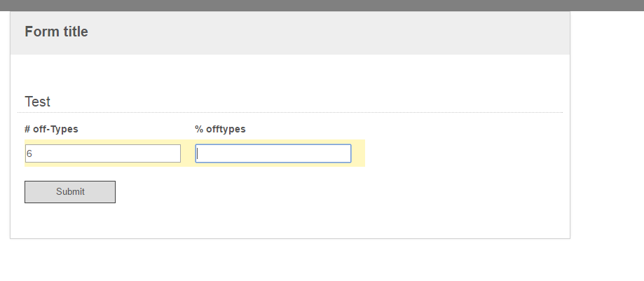The image size is (644, 281).
Task: Submit the form with the Submit button
Action: tap(70, 192)
